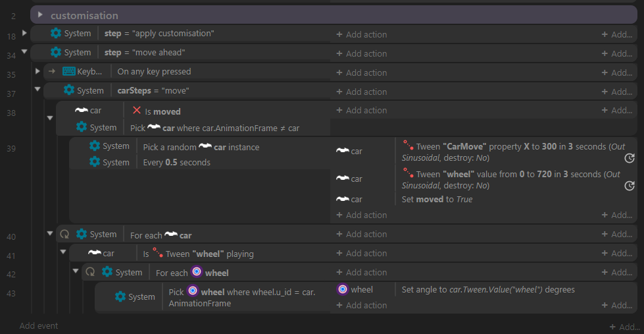Click the System gear icon beside carSteps condition
This screenshot has width=644, height=334.
click(x=69, y=90)
